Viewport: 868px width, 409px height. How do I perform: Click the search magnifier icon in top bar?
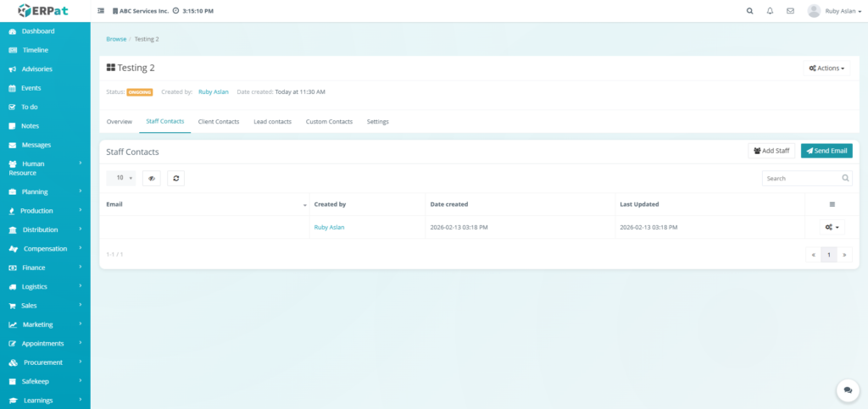point(749,11)
